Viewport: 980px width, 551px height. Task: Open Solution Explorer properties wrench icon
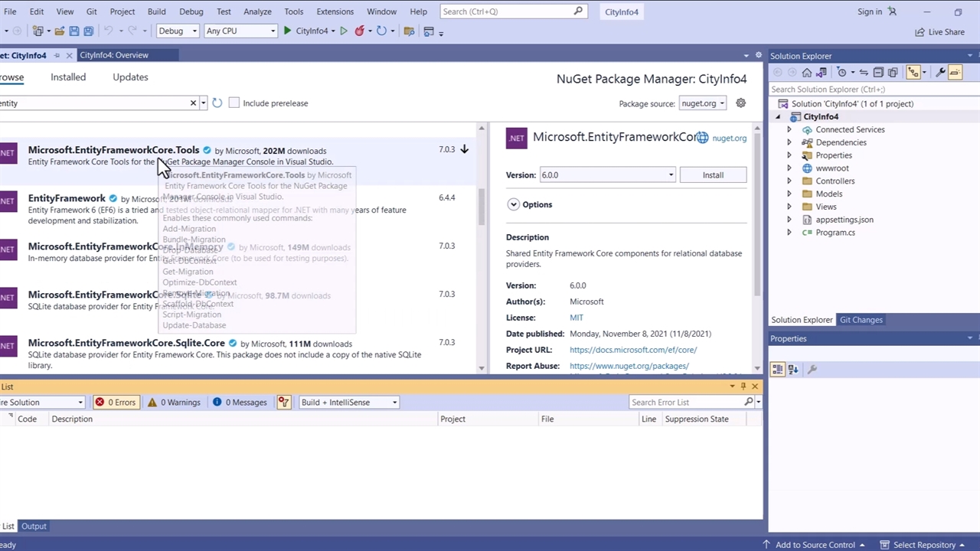941,72
